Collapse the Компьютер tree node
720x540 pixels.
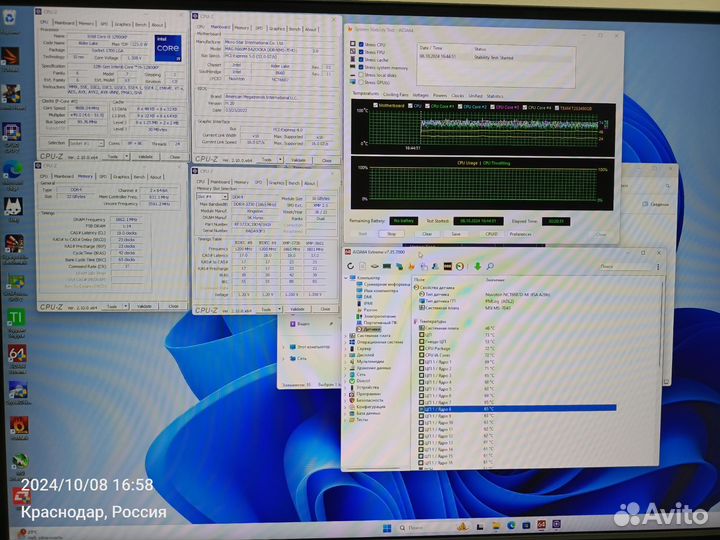click(x=347, y=278)
